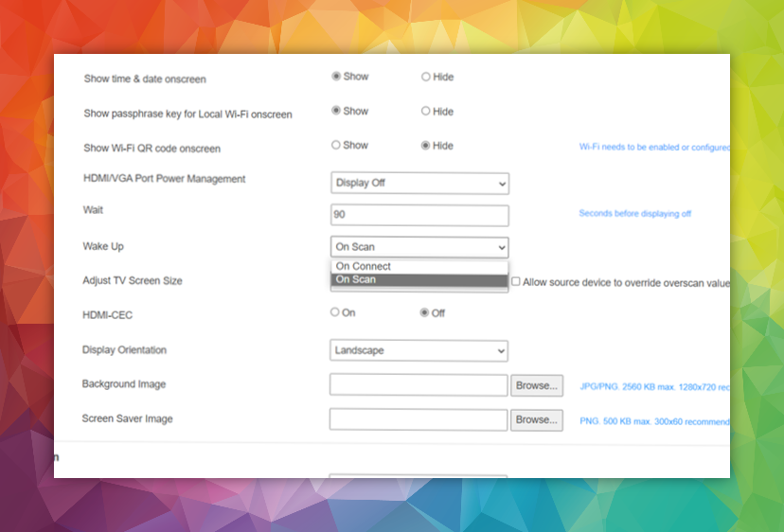Browse for a Screen Saver Image file

tap(537, 420)
